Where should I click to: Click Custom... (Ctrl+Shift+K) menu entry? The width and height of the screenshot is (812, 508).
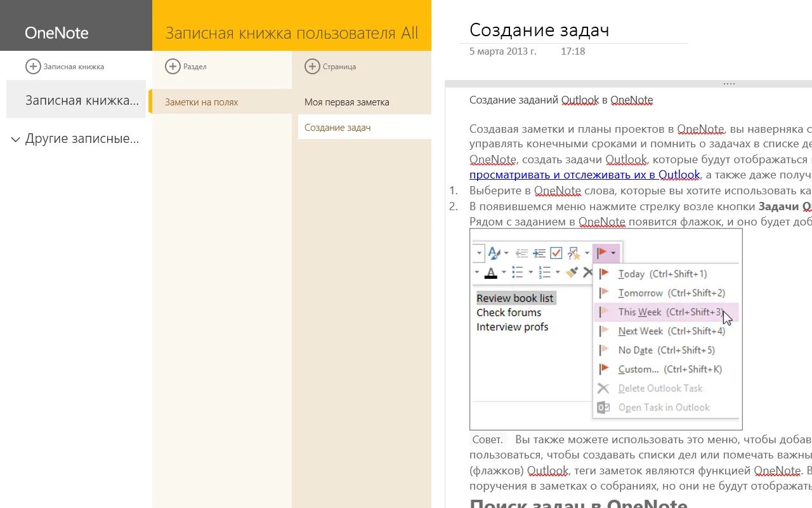(666, 369)
